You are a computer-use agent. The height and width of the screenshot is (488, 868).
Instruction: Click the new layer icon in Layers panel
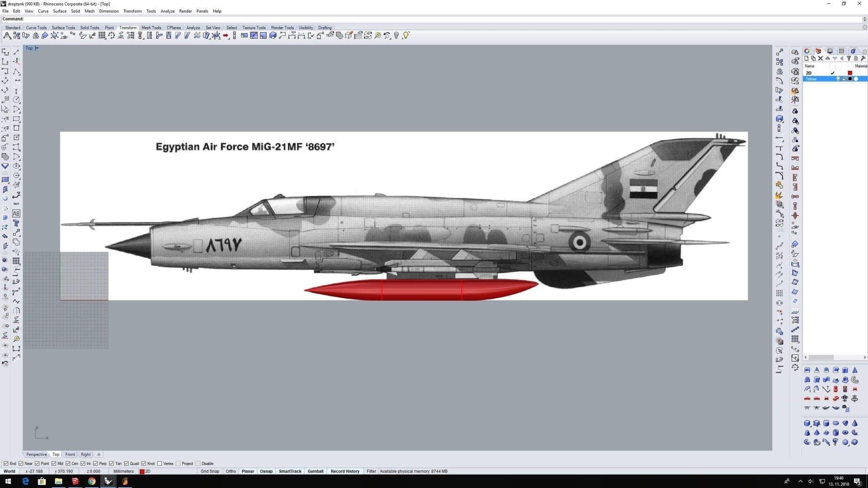tap(806, 58)
